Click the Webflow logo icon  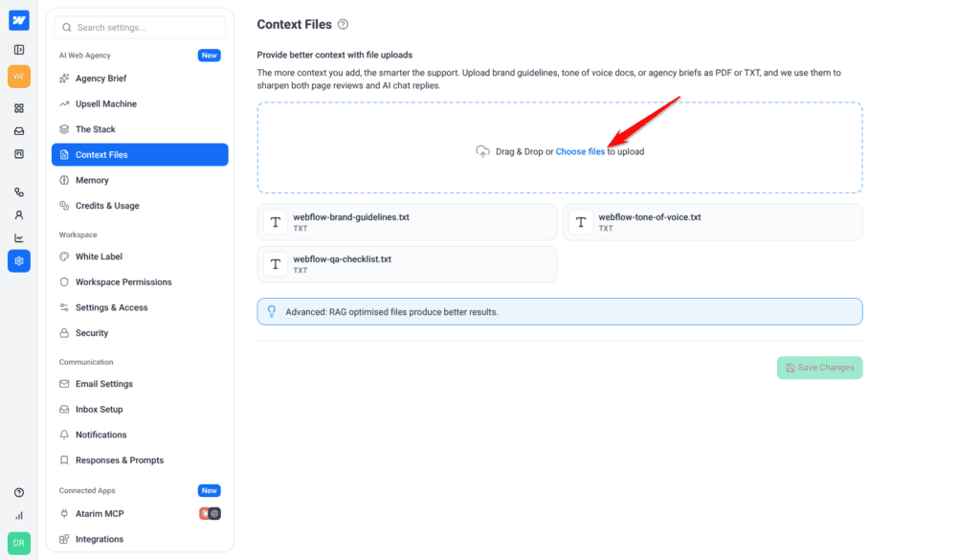pos(19,20)
